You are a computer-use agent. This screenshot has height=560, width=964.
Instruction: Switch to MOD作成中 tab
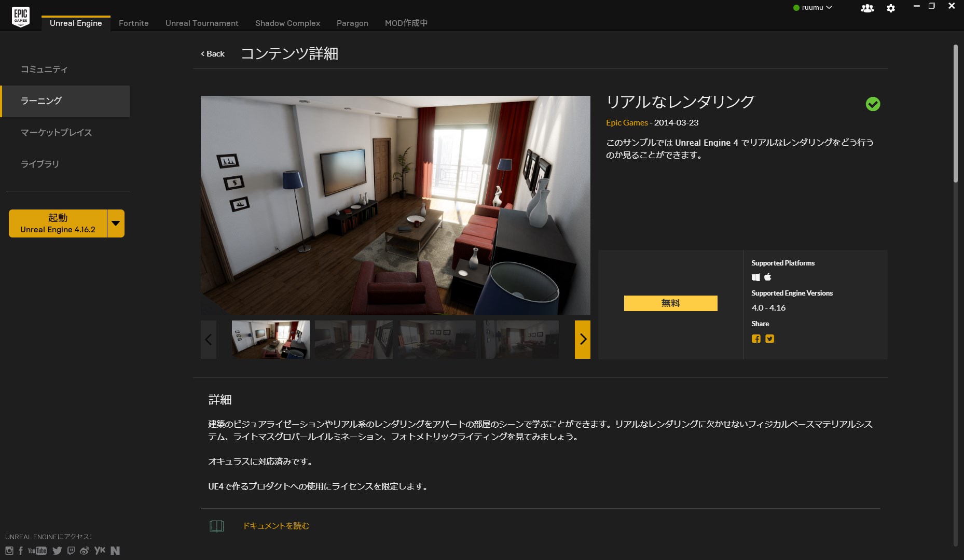[x=406, y=23]
